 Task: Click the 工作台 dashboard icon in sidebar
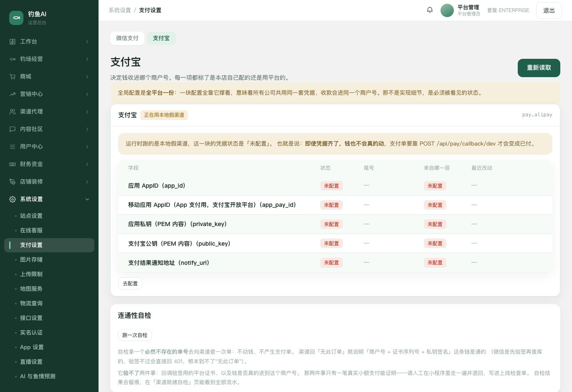[x=13, y=42]
